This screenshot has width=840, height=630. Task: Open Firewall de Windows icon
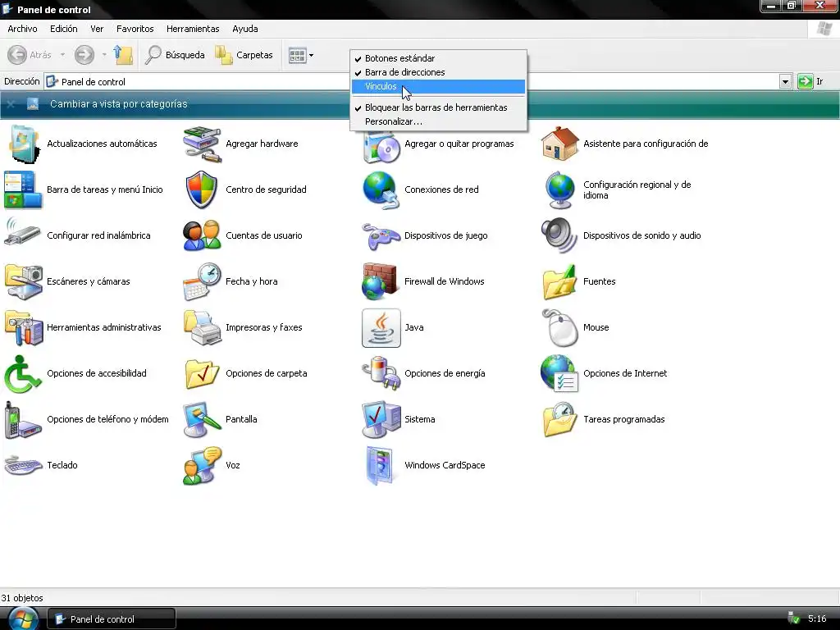pos(380,282)
